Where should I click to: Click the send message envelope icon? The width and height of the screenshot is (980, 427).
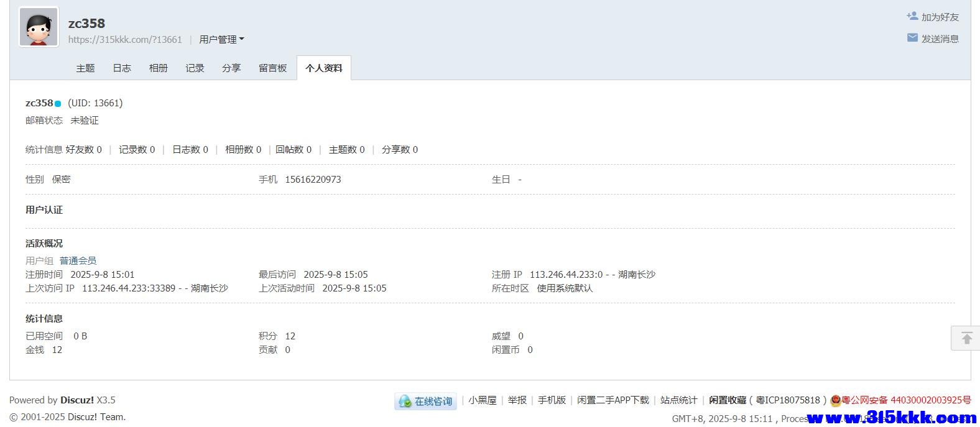point(912,39)
